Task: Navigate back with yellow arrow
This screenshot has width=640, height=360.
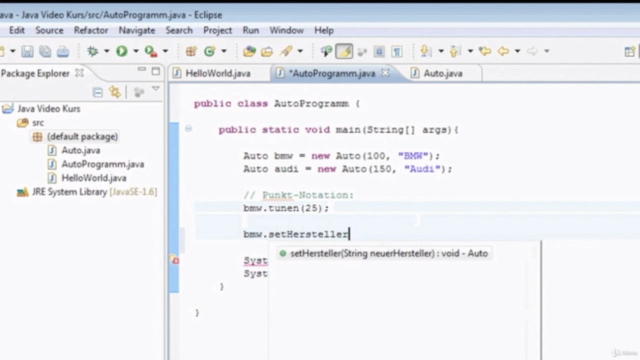Action: pyautogui.click(x=503, y=51)
